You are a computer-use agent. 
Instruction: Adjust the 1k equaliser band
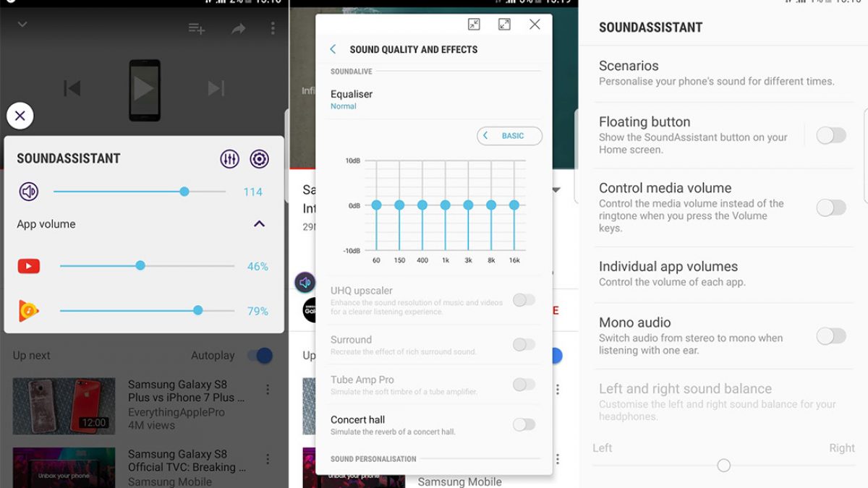point(446,205)
